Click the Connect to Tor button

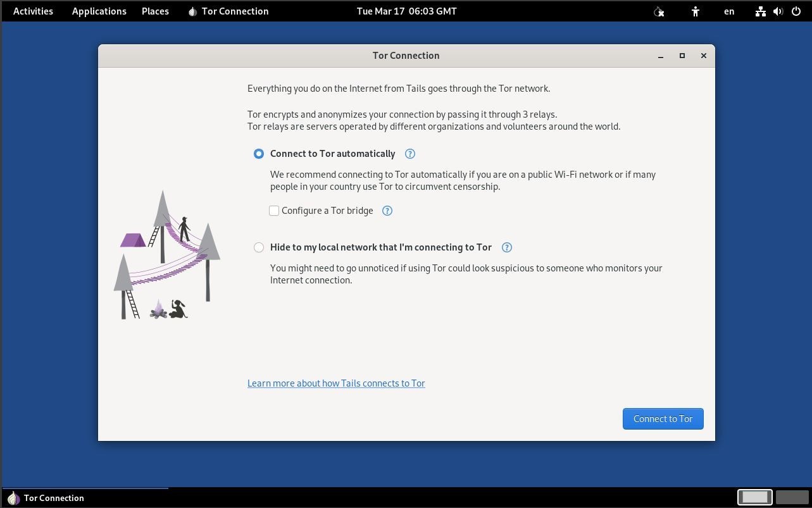[663, 419]
